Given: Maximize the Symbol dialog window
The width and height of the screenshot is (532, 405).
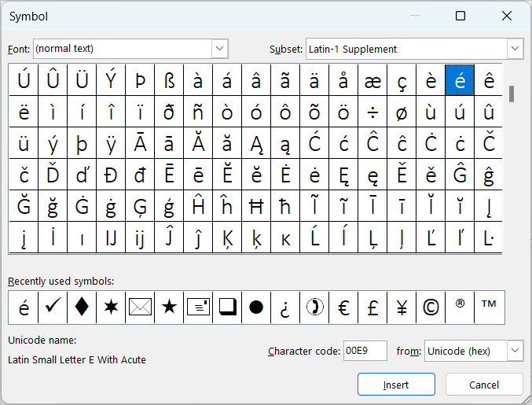Looking at the screenshot, I should point(460,16).
